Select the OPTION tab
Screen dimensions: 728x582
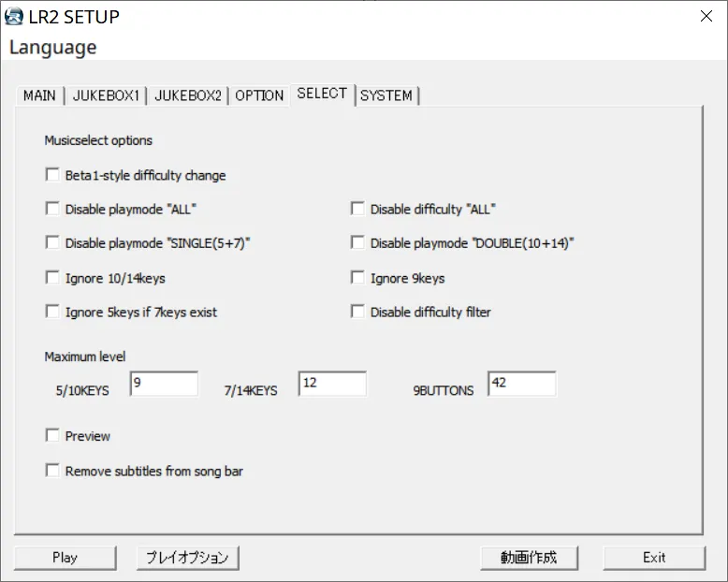point(259,95)
